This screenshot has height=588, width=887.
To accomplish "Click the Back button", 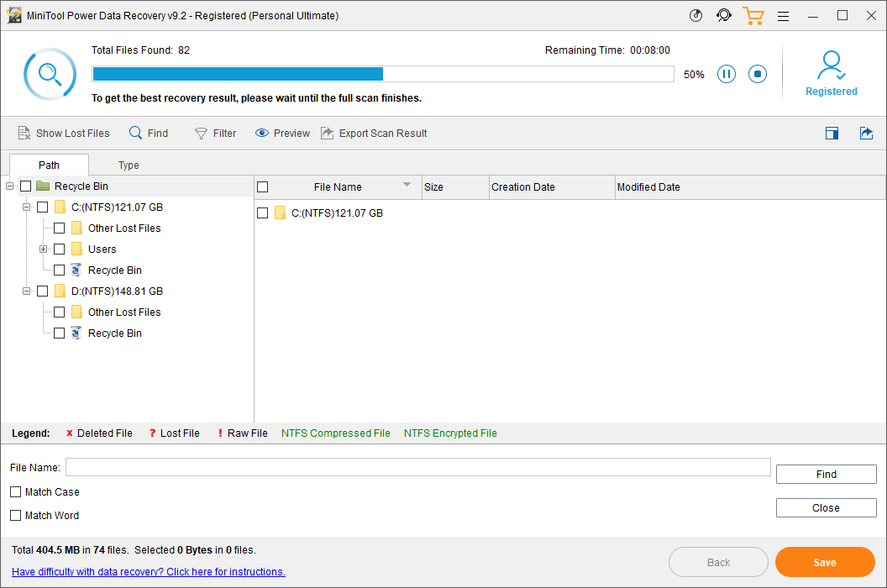I will point(718,562).
